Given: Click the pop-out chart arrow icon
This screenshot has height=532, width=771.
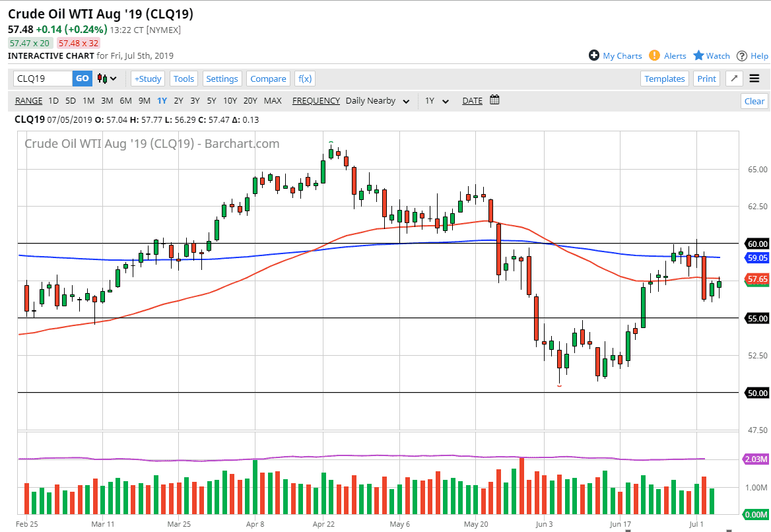Looking at the screenshot, I should tap(733, 78).
